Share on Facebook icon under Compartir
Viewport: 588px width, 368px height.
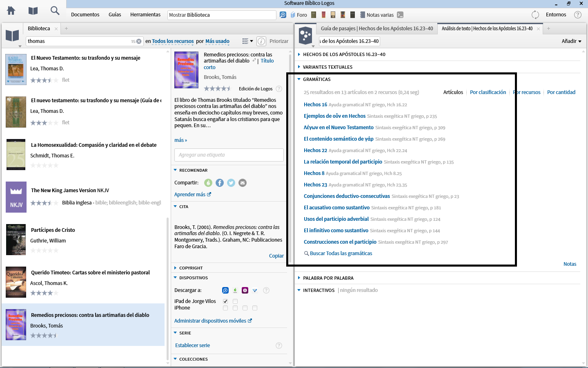[x=220, y=183]
